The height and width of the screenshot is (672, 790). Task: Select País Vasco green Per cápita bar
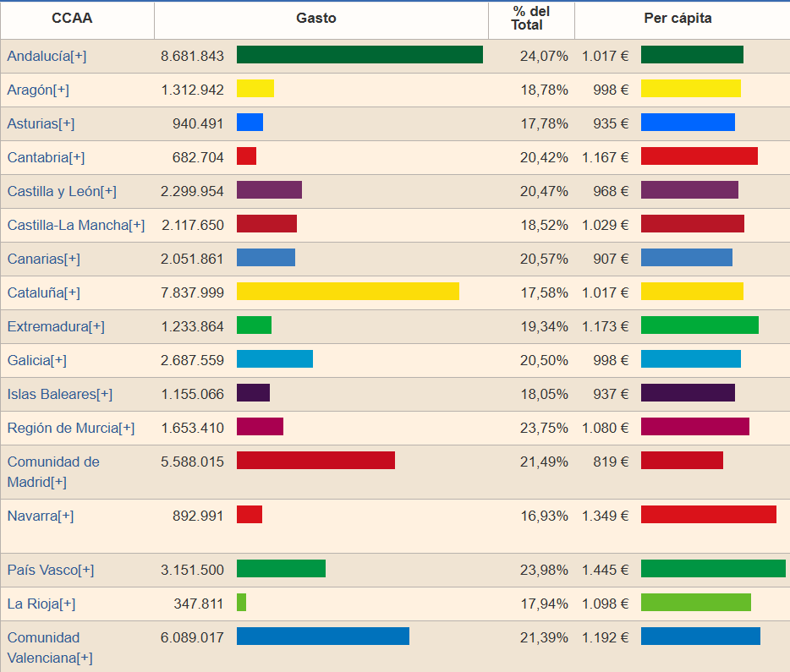[x=713, y=569]
